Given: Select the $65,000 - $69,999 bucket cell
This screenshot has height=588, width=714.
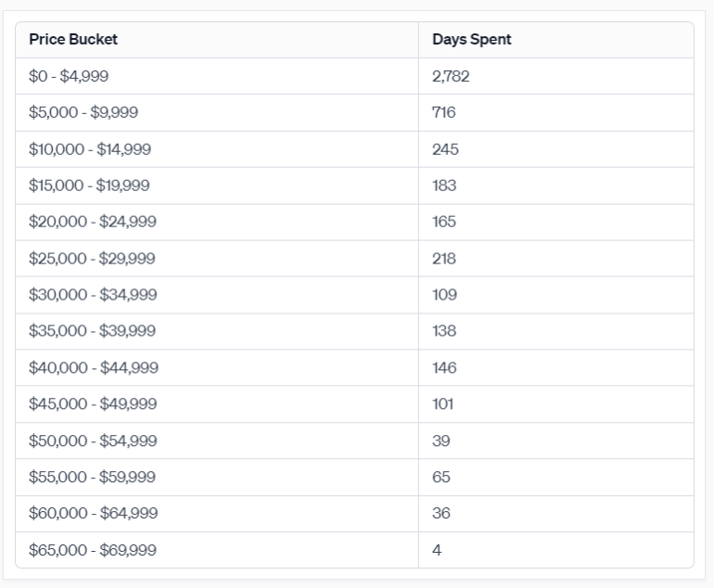Looking at the screenshot, I should click(93, 550).
